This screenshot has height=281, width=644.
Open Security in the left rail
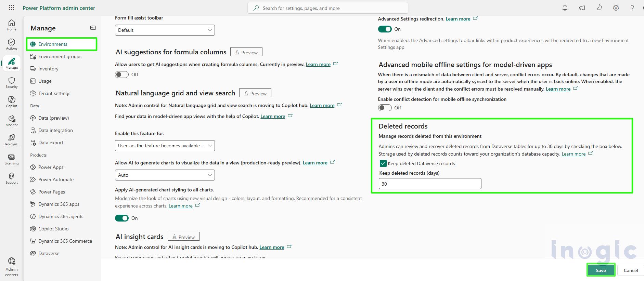[x=12, y=82]
